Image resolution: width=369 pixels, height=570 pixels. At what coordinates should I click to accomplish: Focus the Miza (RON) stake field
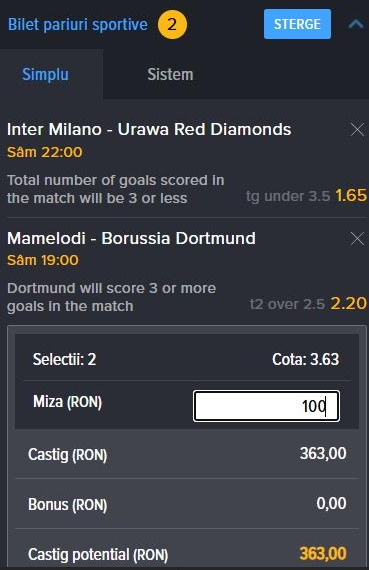266,406
